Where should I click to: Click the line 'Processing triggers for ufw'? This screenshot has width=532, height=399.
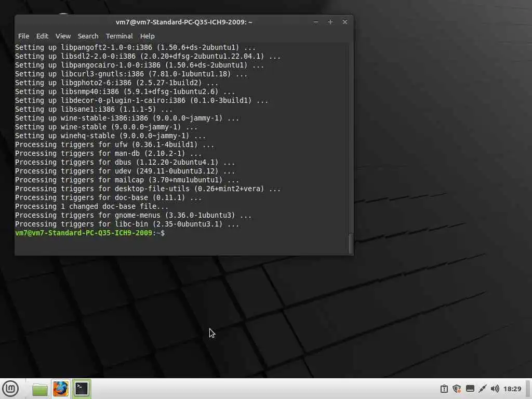coord(114,144)
